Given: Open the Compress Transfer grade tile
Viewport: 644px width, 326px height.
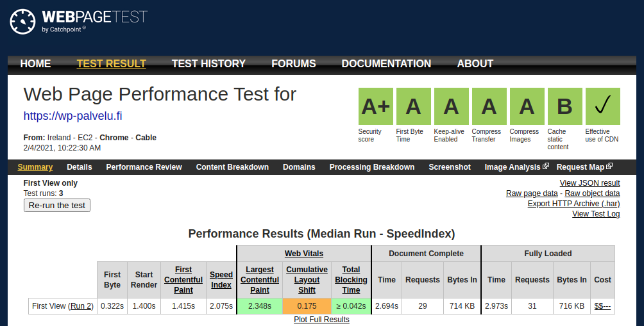Looking at the screenshot, I should [489, 106].
